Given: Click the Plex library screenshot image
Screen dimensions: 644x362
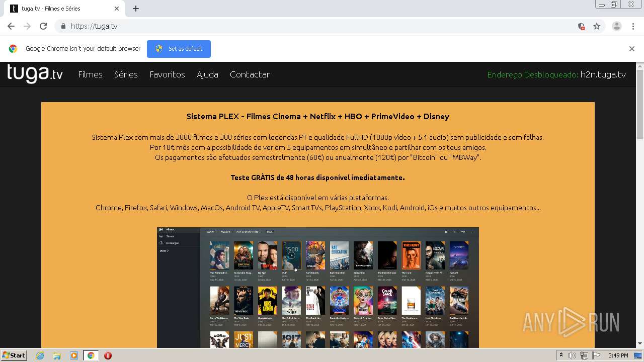Looking at the screenshot, I should (x=318, y=288).
